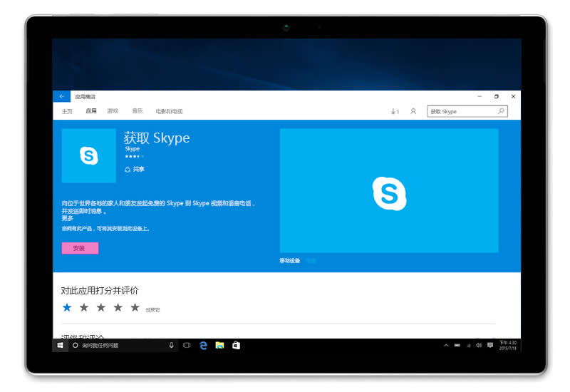
Task: Open the volume icon in system tray
Action: tap(479, 345)
